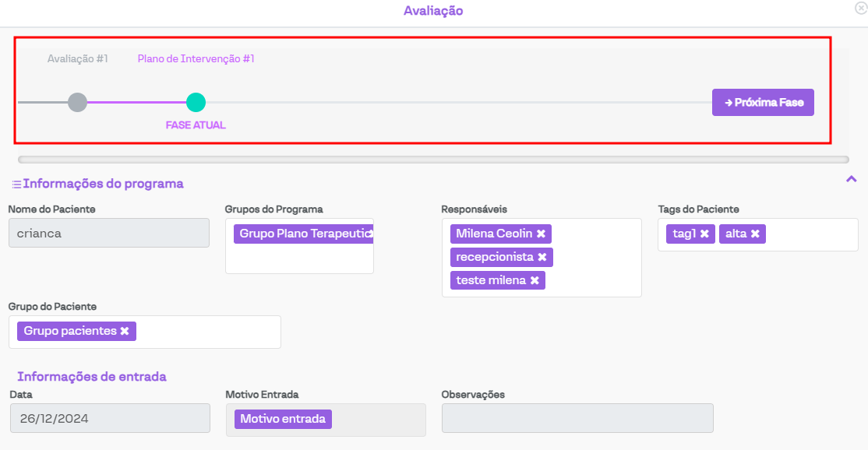Click the Informações do programa list icon
The width and height of the screenshot is (868, 450).
pyautogui.click(x=16, y=185)
